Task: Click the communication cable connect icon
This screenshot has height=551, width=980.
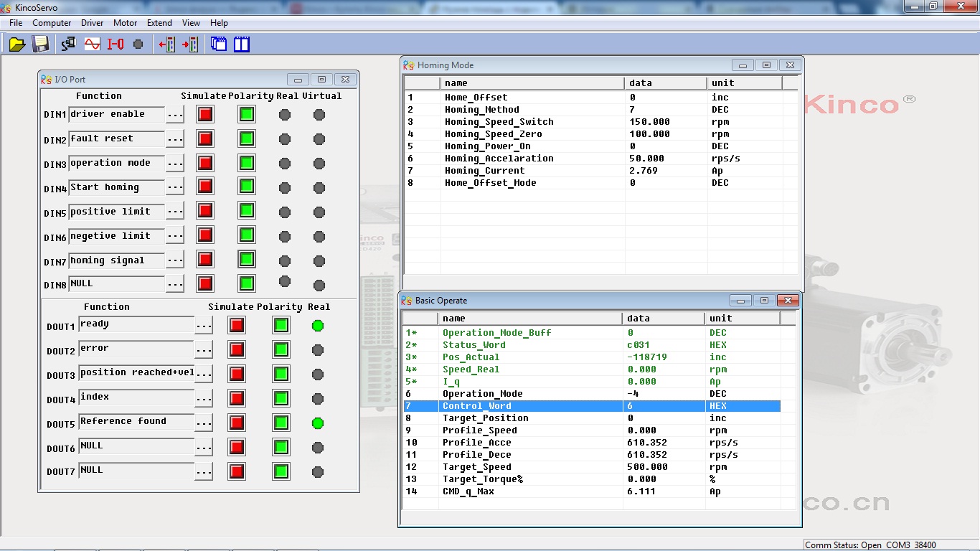Action: point(68,44)
